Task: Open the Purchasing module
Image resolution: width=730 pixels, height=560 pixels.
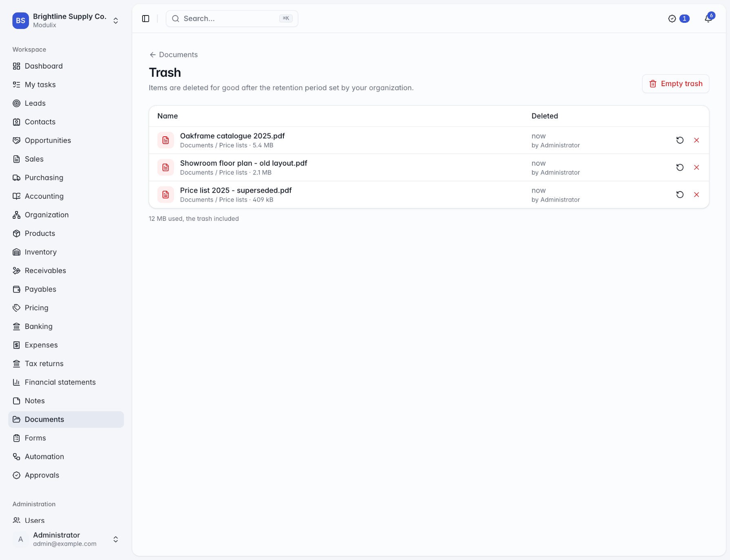Action: [66, 178]
